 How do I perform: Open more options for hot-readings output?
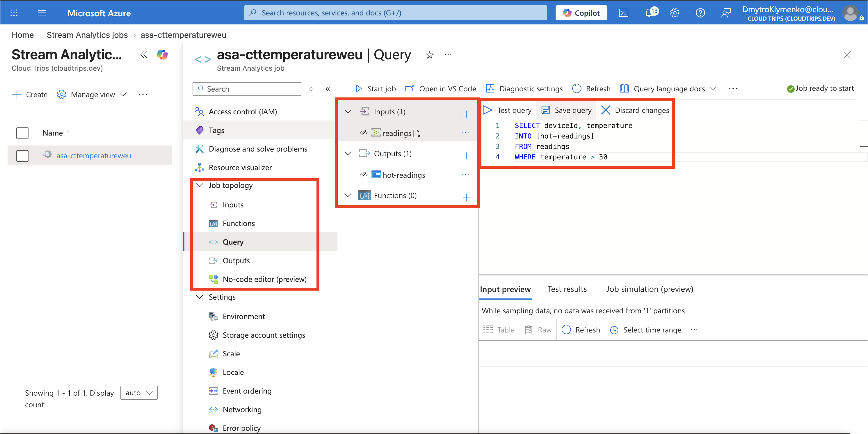[x=465, y=175]
